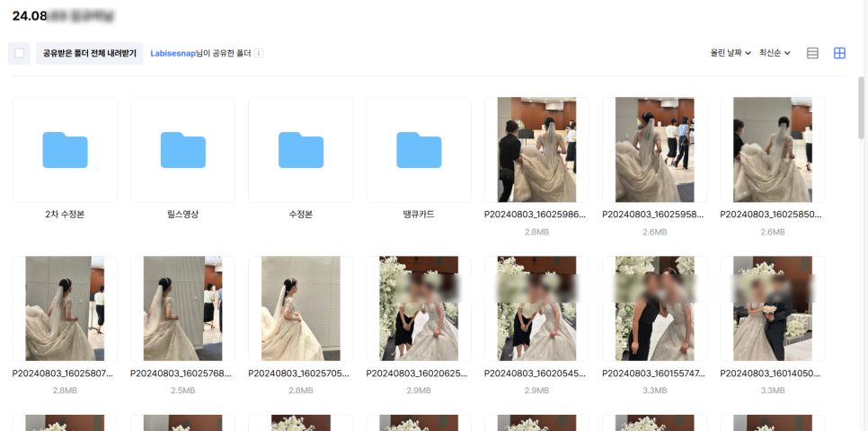Tick the select-all checkbox
The image size is (868, 431).
point(20,54)
